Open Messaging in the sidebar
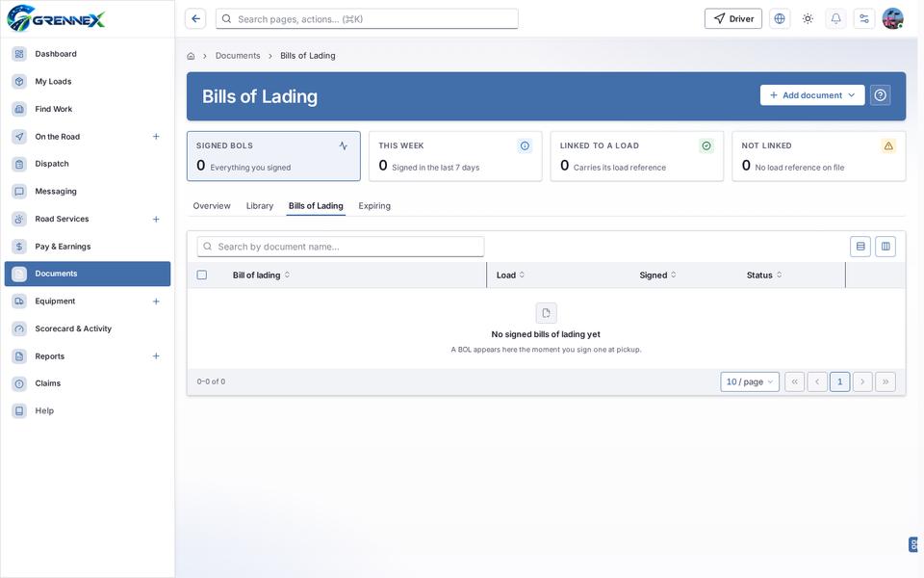The image size is (924, 578). 88,191
